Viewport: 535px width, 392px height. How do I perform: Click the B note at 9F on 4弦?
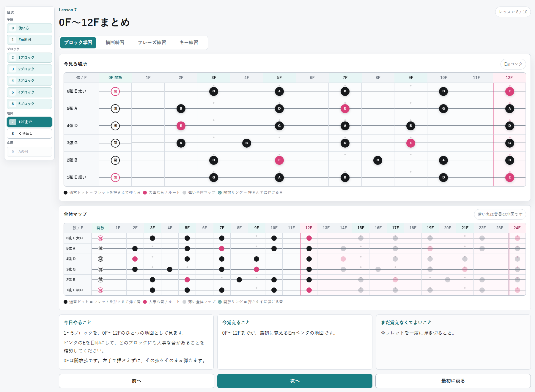pos(411,126)
